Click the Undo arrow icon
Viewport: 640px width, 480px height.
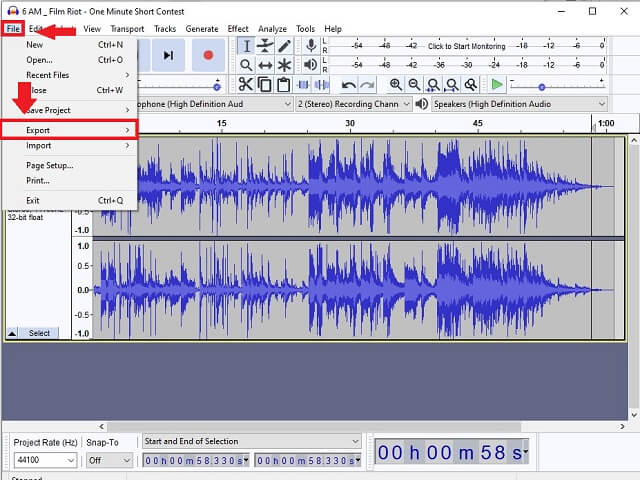[349, 85]
